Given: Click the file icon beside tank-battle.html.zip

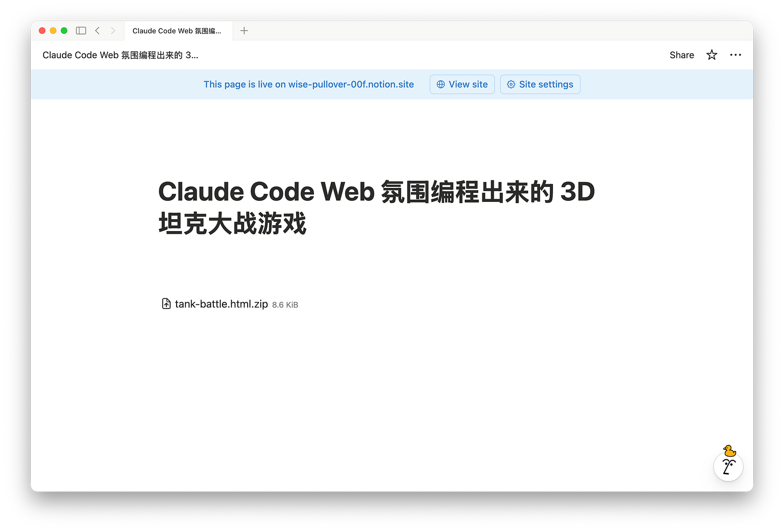Looking at the screenshot, I should click(166, 304).
